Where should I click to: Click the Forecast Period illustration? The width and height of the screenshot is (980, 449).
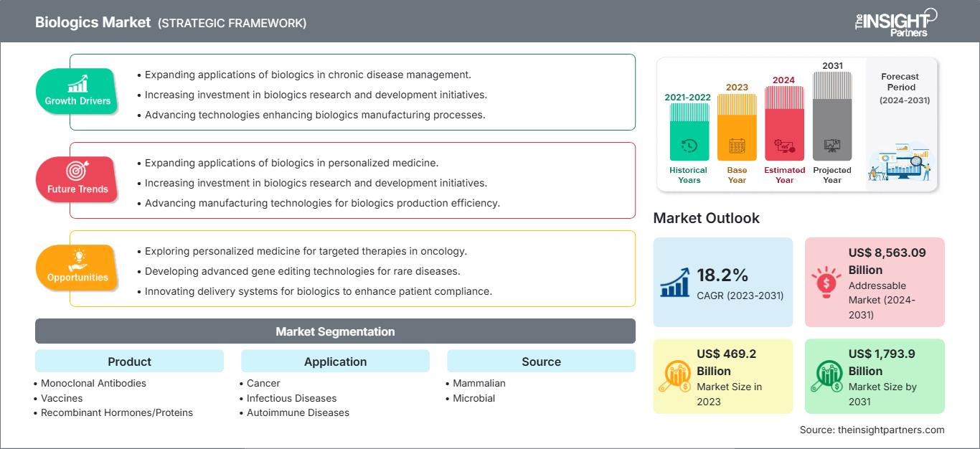[900, 164]
